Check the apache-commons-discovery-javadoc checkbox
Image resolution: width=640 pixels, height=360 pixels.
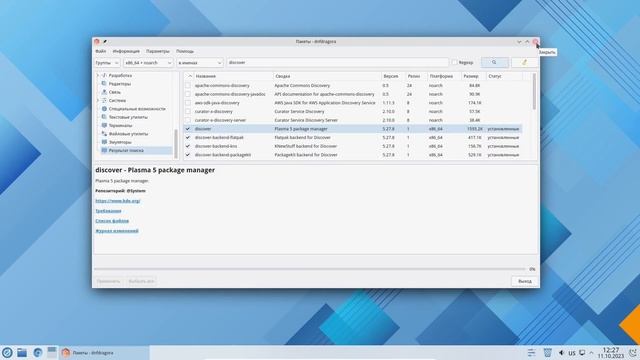coord(188,94)
